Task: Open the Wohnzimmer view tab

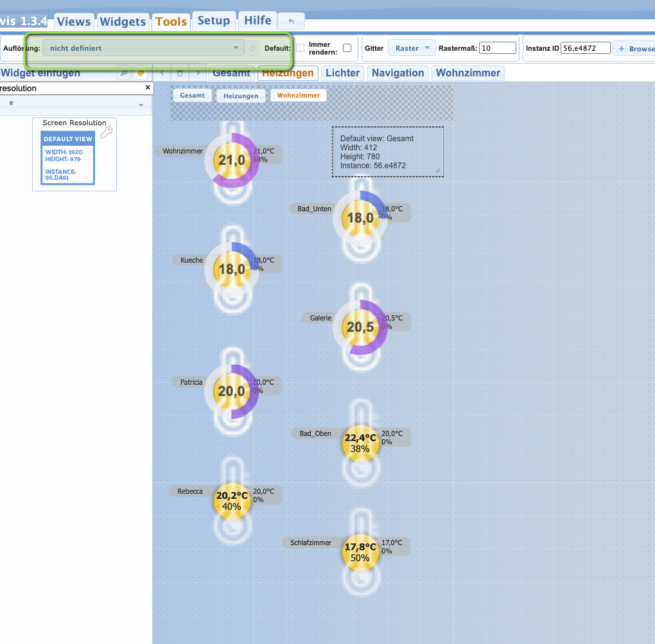Action: [x=468, y=73]
